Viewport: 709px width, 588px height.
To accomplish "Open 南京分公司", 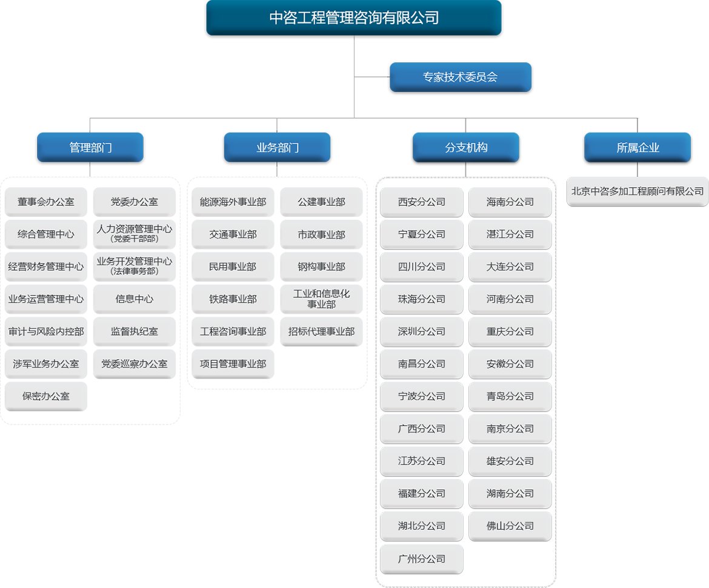I will click(x=510, y=429).
